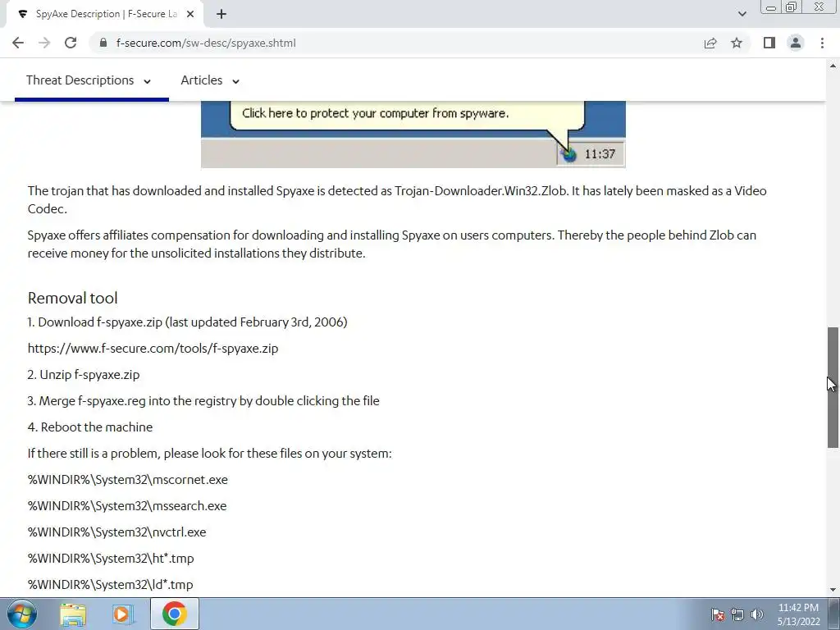Click '2. Unzip f-spyaxe.zip' line
The height and width of the screenshot is (630, 840).
tap(84, 374)
